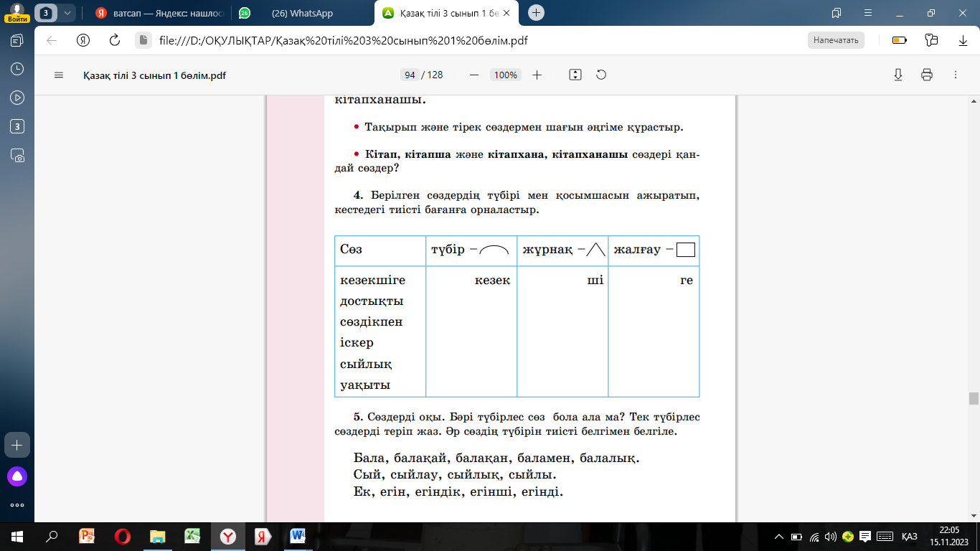
Task: Open Opera browser from the taskbar
Action: point(122,537)
